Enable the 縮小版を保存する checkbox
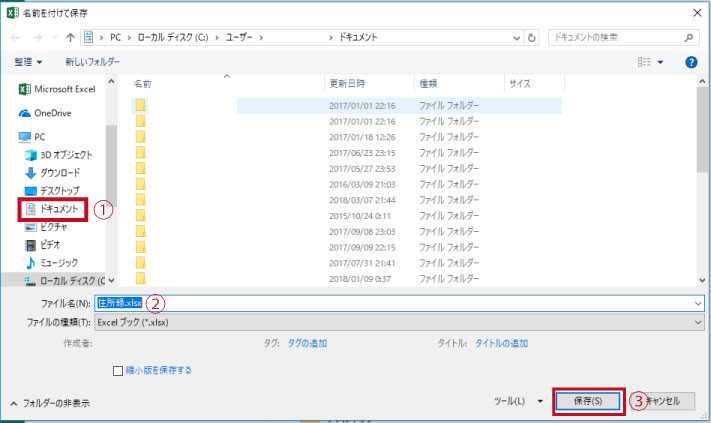Screen dimensions: 711x423 click(x=118, y=370)
